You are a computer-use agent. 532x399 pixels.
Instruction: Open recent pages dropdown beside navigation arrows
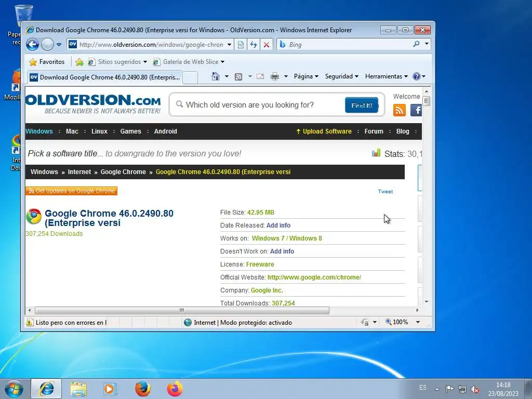(59, 45)
